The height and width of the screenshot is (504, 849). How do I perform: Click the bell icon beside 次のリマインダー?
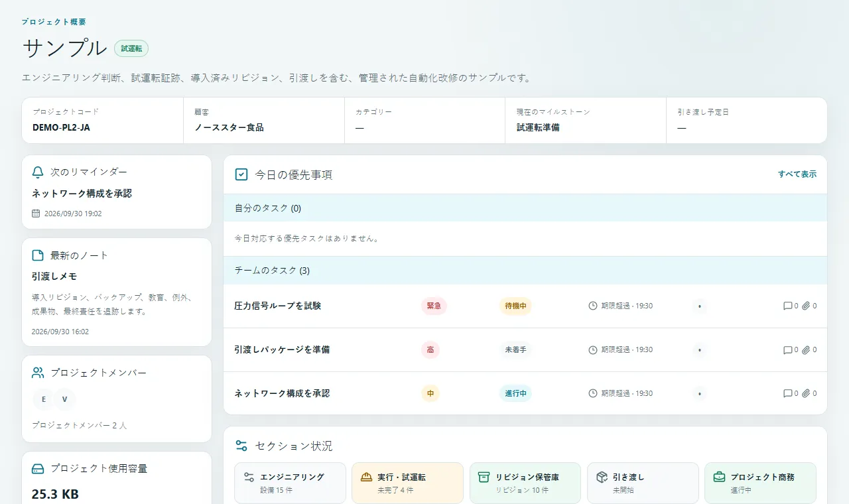pos(38,172)
